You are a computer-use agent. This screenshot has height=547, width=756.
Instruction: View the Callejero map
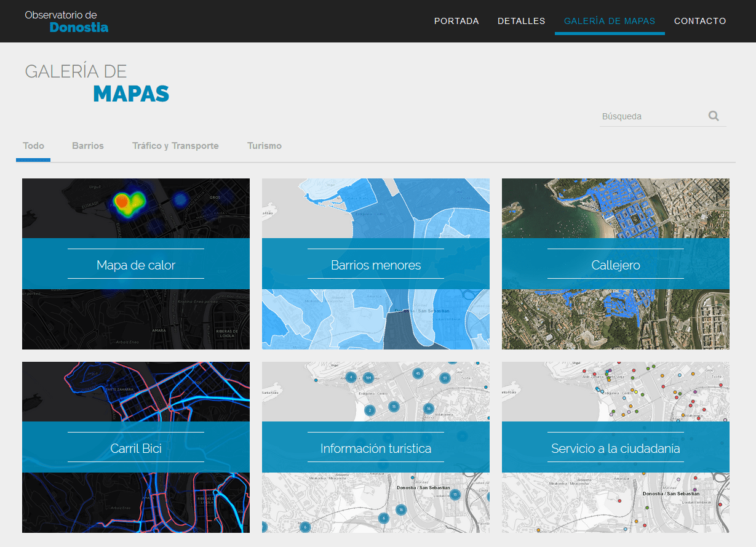[616, 264]
